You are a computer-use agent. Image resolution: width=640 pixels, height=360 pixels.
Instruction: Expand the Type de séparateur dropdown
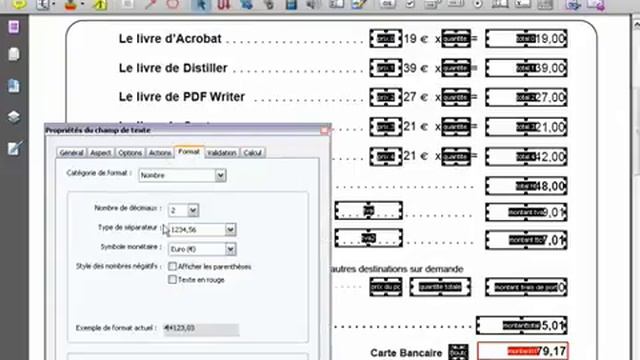(x=202, y=230)
